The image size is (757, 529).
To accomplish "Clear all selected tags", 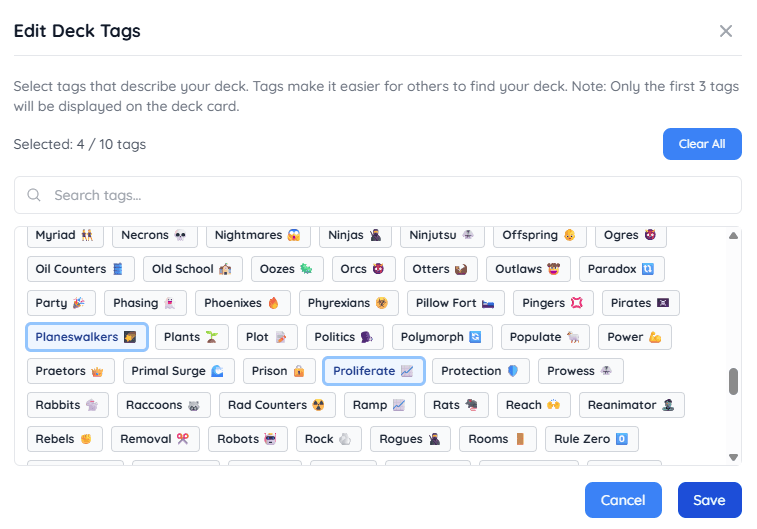I will point(702,144).
